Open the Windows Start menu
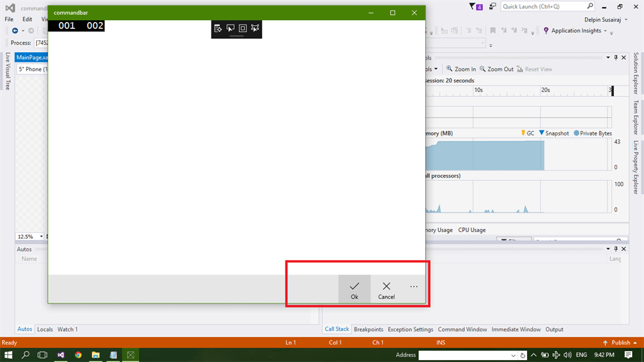Screen dimensions: 644x362 pos(8,354)
